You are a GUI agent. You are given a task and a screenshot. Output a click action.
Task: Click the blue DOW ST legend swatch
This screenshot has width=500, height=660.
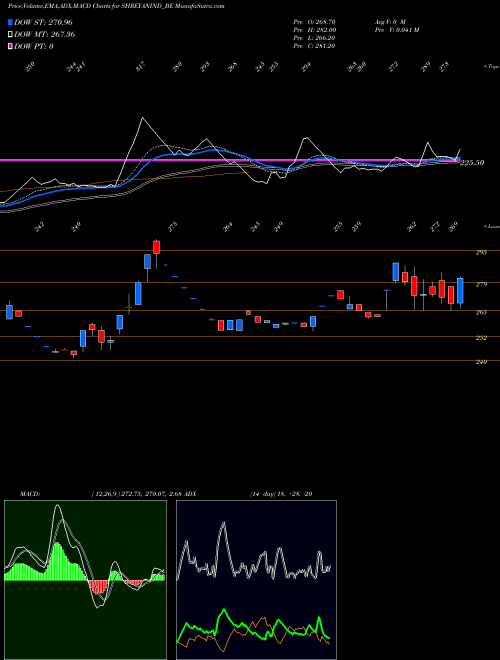(x=10, y=22)
